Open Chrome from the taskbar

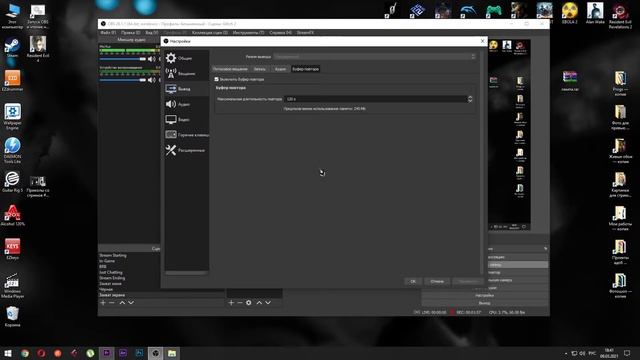(x=25, y=353)
